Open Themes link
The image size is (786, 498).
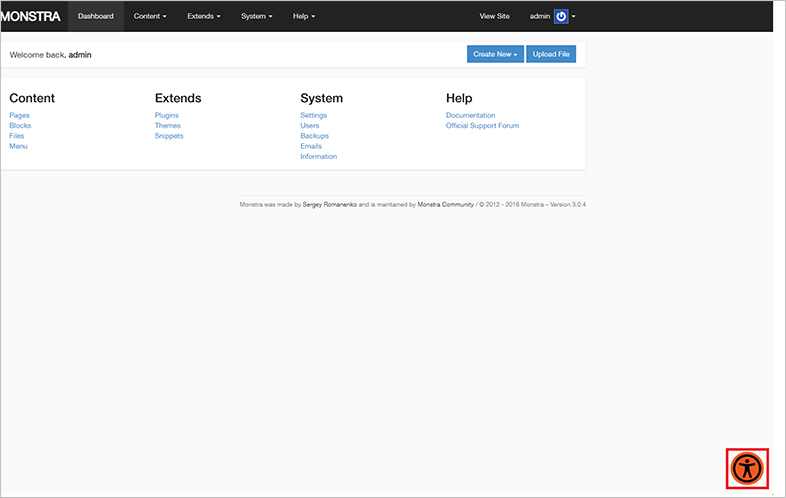coord(168,126)
